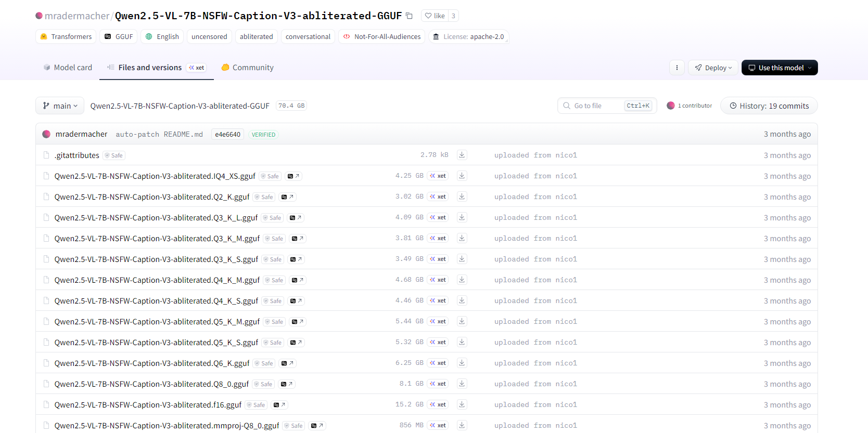Copy the model name with the copy icon
This screenshot has width=868, height=433.
pyautogui.click(x=409, y=16)
